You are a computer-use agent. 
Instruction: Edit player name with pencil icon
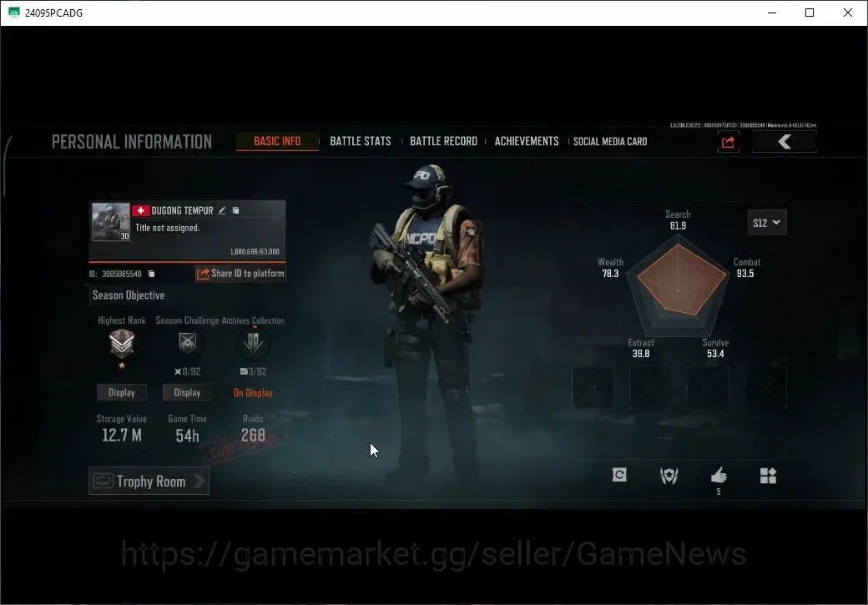tap(222, 210)
